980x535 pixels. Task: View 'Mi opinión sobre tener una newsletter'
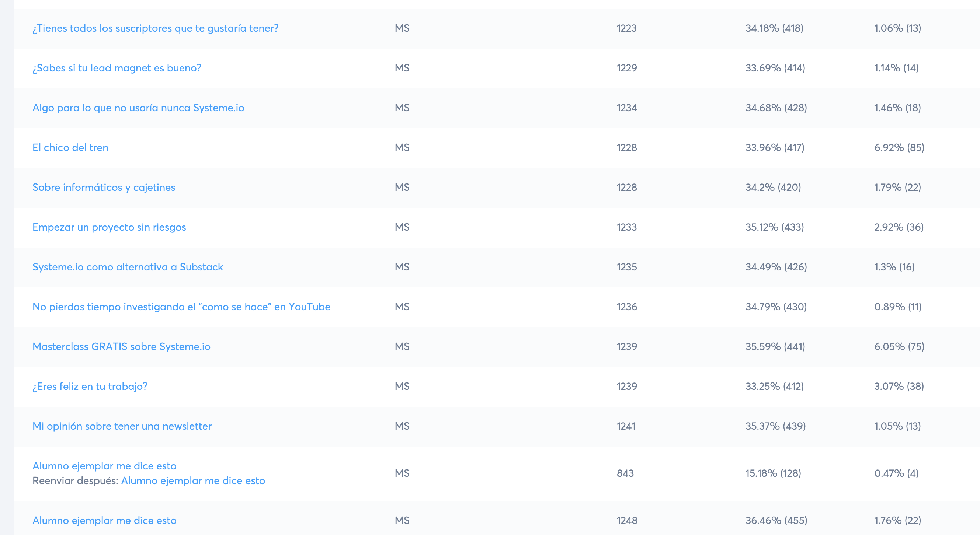coord(122,426)
